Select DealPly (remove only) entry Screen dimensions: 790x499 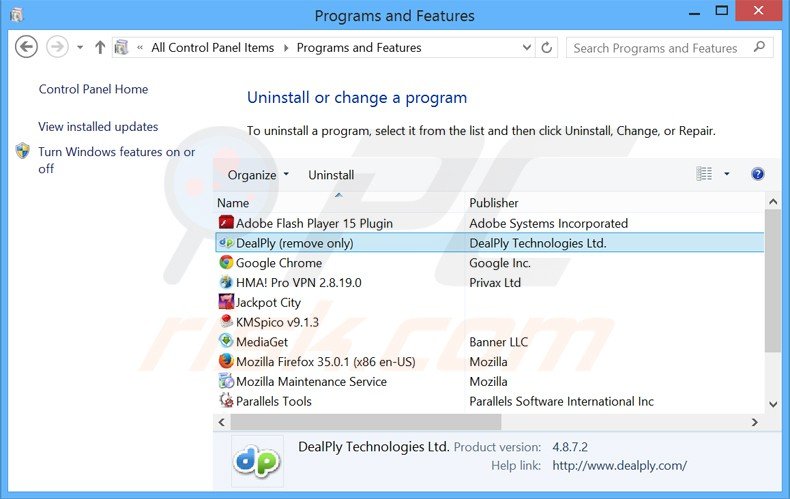click(295, 243)
